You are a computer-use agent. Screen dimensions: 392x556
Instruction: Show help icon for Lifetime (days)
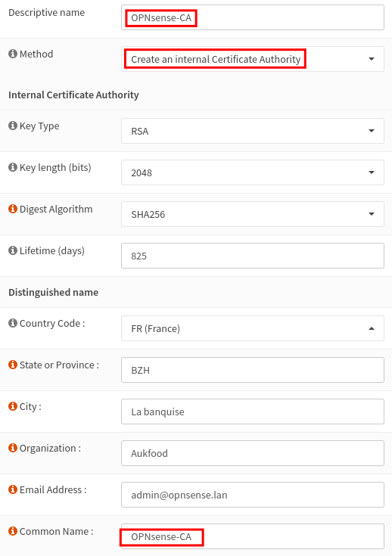(13, 250)
